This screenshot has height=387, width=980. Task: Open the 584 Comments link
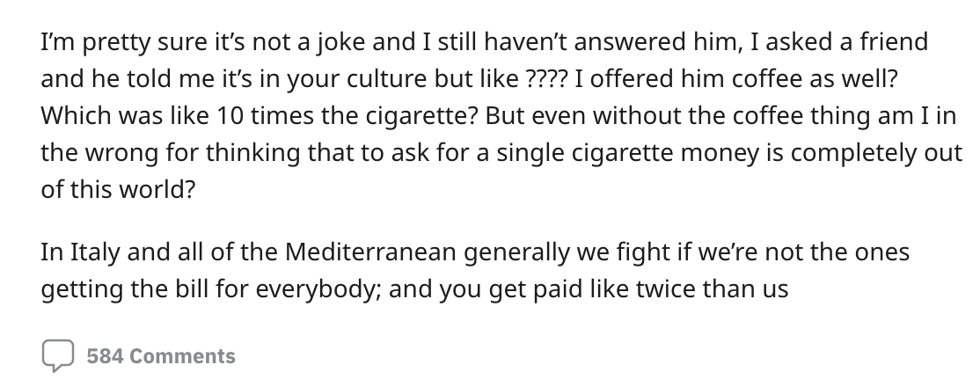point(161,356)
